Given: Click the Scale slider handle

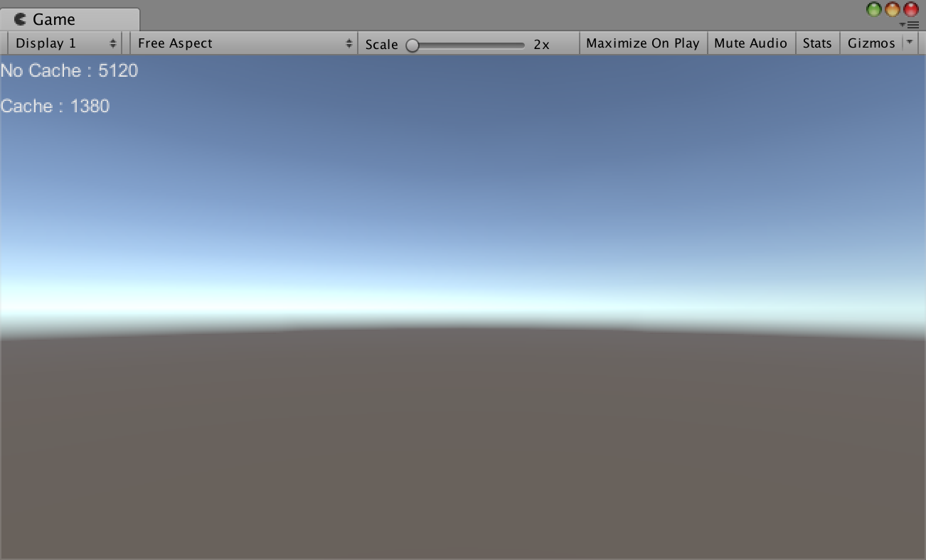Looking at the screenshot, I should [x=413, y=45].
